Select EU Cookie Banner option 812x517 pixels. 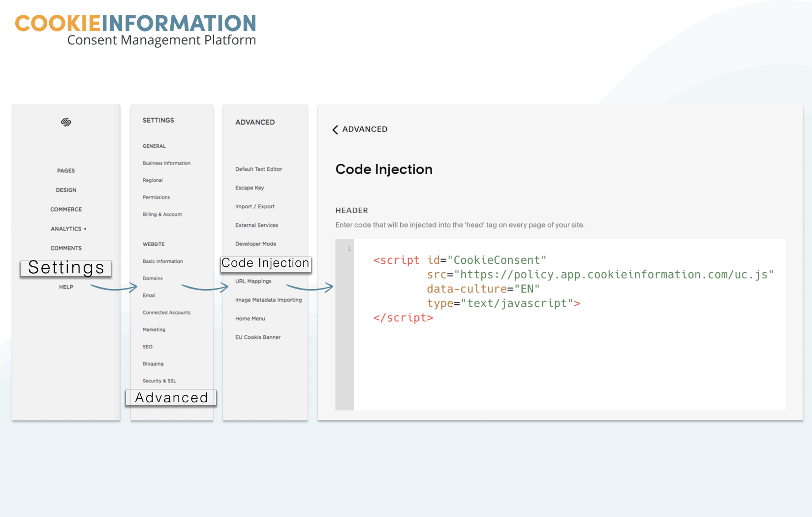click(257, 337)
